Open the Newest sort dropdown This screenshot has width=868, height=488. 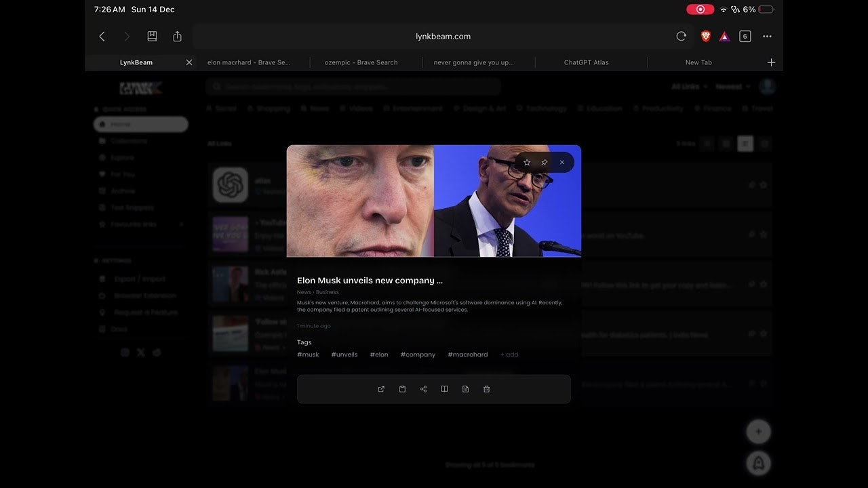733,87
